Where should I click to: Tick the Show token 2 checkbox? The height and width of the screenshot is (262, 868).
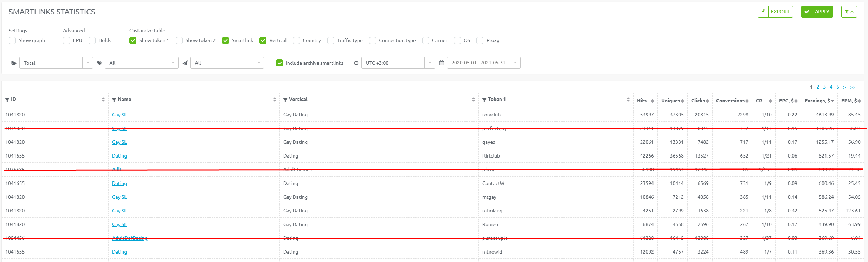(x=179, y=40)
